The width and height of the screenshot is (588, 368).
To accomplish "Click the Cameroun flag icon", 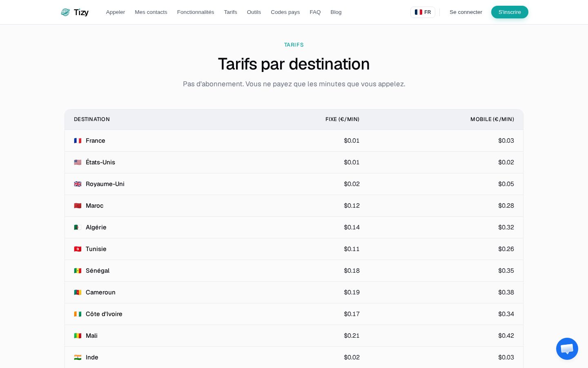I will 78,292.
